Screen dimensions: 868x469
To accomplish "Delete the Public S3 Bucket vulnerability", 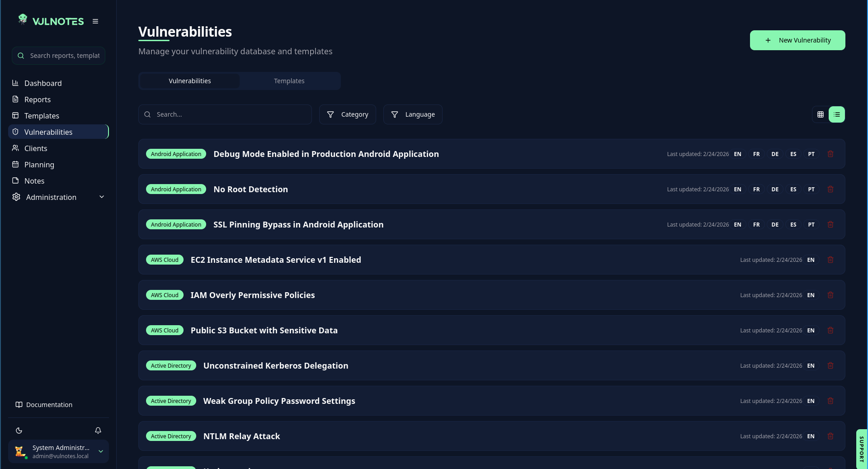I will [830, 331].
